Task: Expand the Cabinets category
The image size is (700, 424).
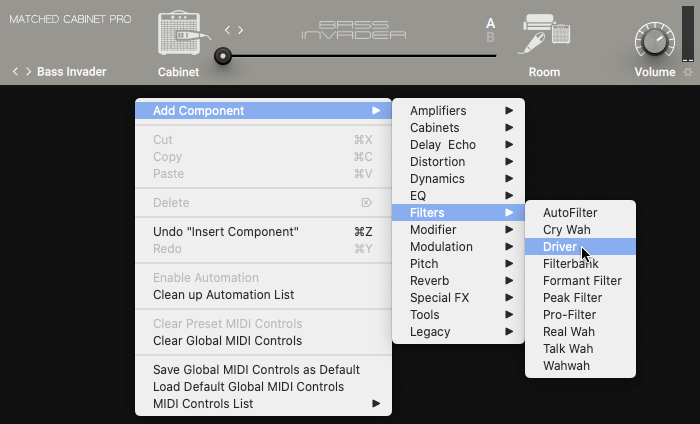Action: pos(458,128)
